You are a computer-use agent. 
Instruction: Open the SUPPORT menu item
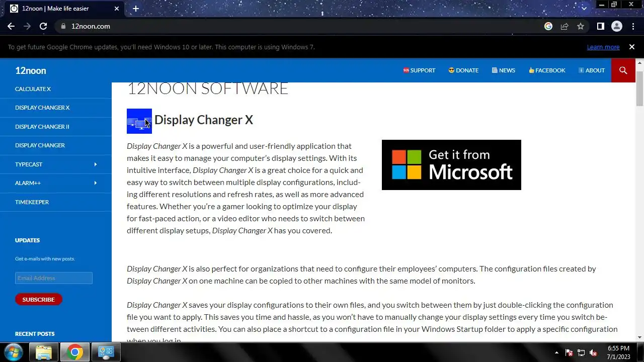tap(419, 70)
